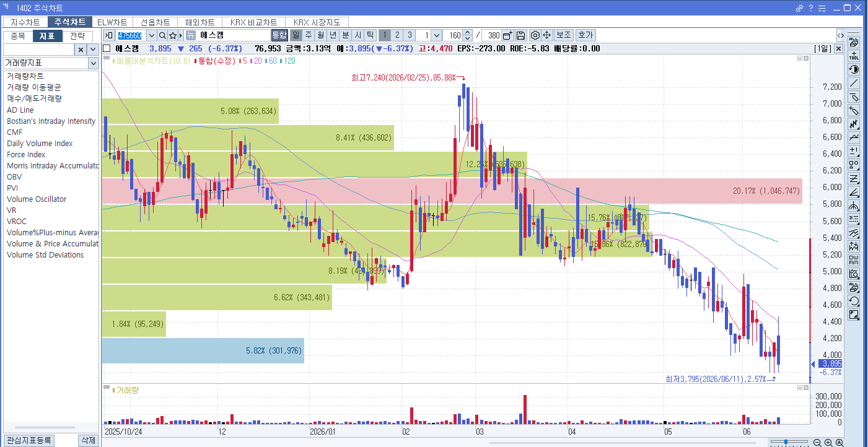Image resolution: width=868 pixels, height=447 pixels.
Task: Click the expand arrows icon above right toolbar
Action: (840, 35)
